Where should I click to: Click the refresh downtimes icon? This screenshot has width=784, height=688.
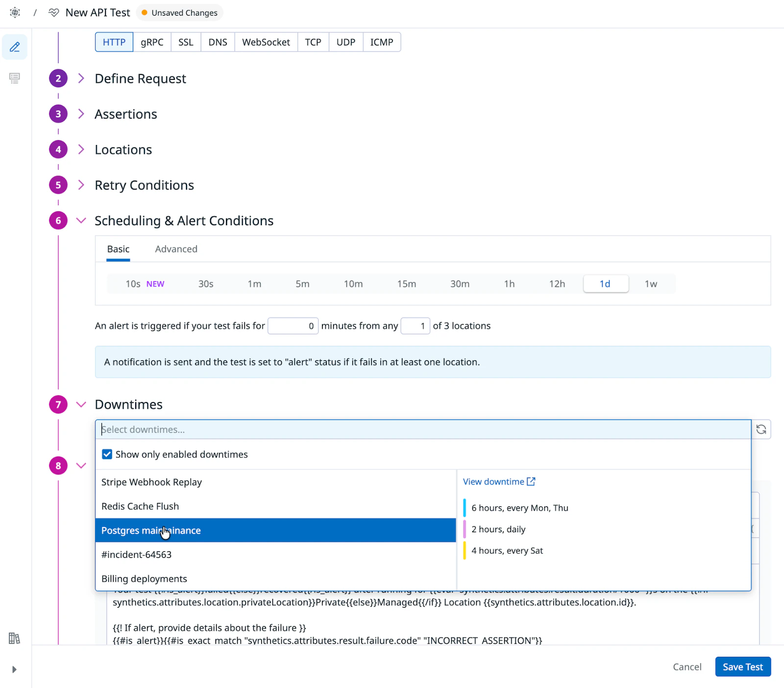point(761,429)
